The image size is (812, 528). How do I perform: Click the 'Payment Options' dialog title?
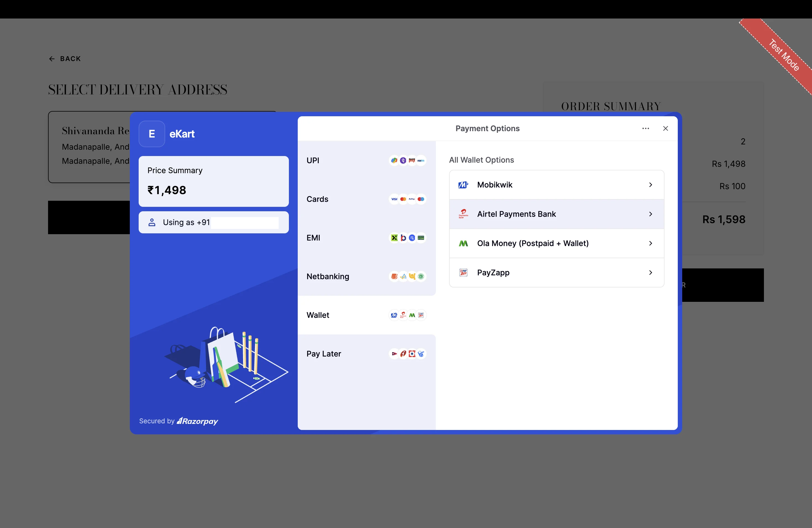(x=487, y=129)
